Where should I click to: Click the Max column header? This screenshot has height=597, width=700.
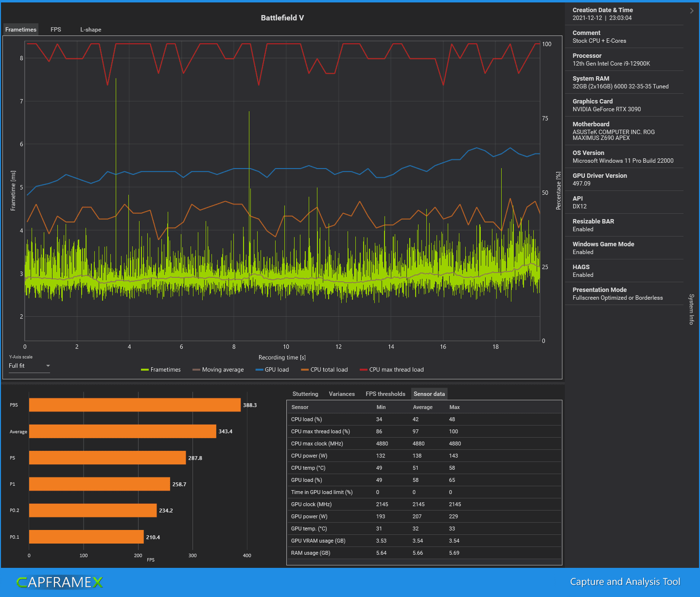(455, 407)
